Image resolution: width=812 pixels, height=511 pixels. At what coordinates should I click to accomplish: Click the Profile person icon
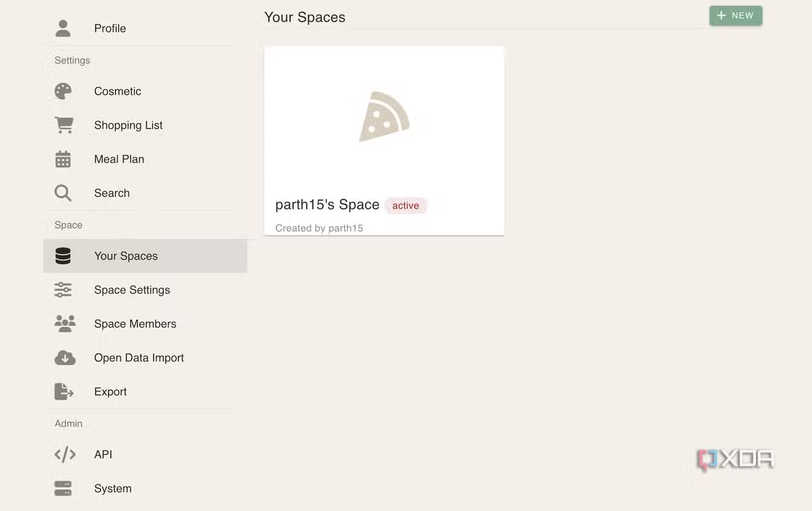(x=63, y=28)
